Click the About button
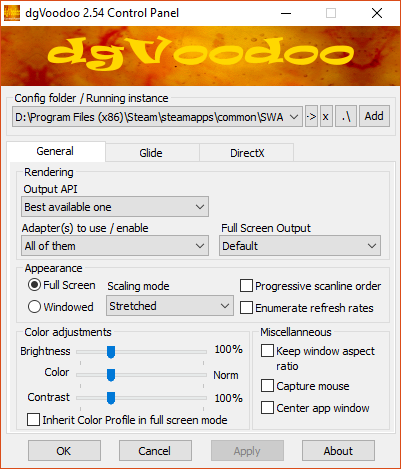This screenshot has width=401, height=469. (x=338, y=451)
